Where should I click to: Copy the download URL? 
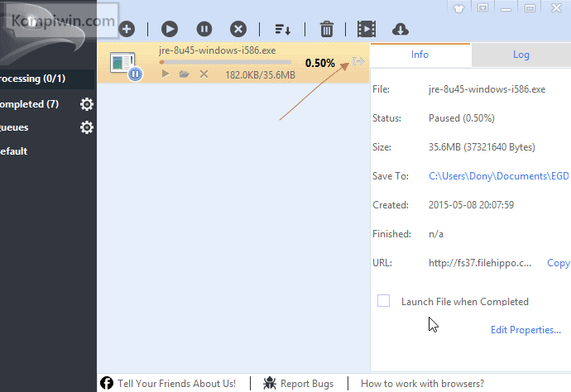pyautogui.click(x=559, y=263)
